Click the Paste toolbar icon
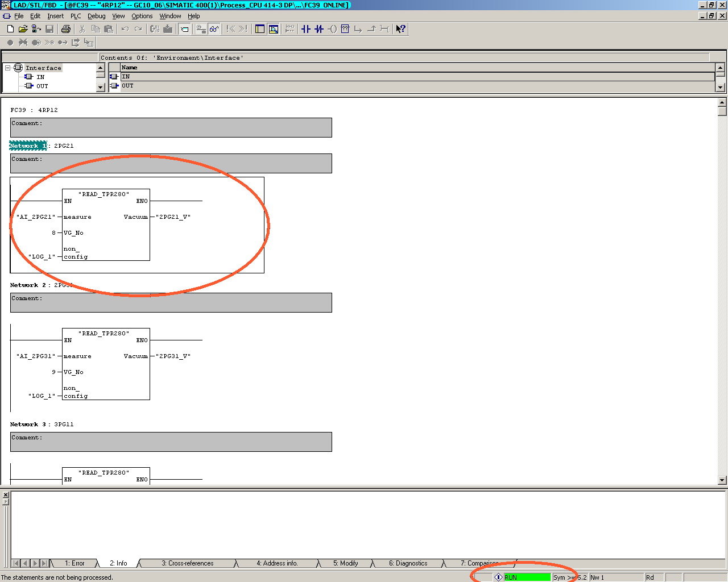 [109, 29]
